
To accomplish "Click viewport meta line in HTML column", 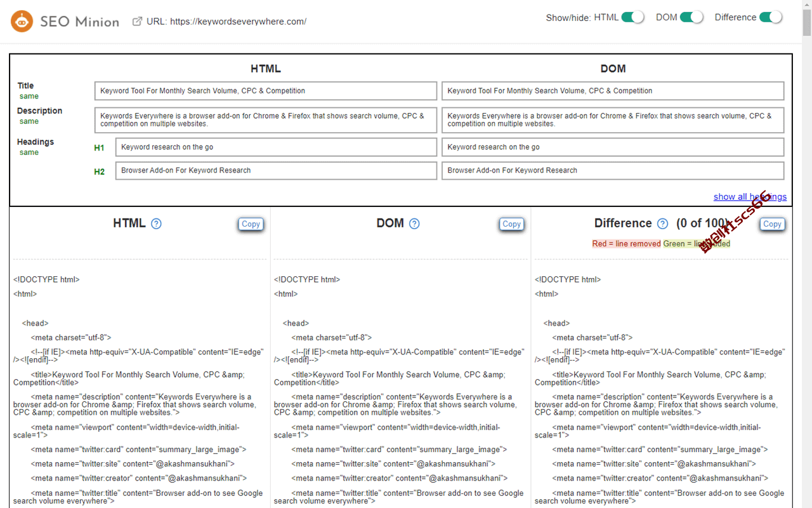I will [126, 431].
